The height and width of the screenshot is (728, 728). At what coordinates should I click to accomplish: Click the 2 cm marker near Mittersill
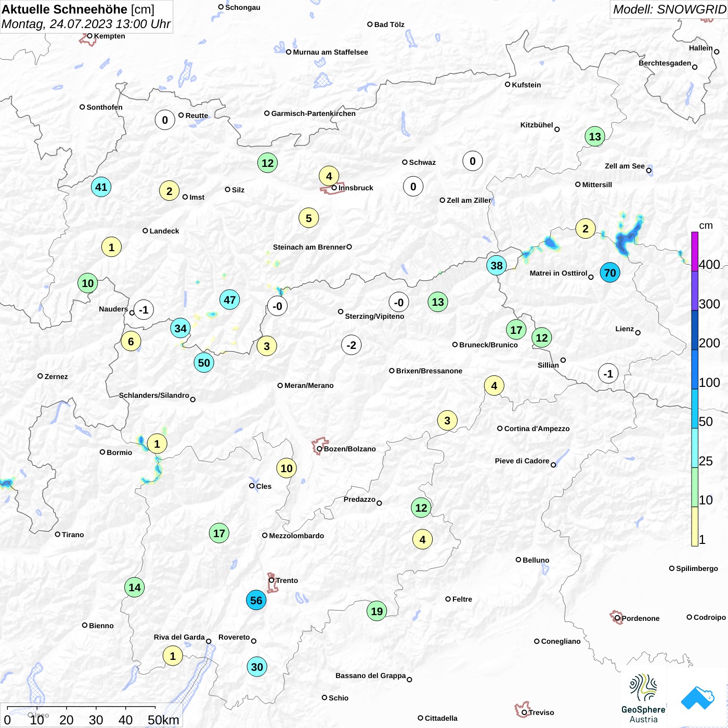tap(586, 228)
